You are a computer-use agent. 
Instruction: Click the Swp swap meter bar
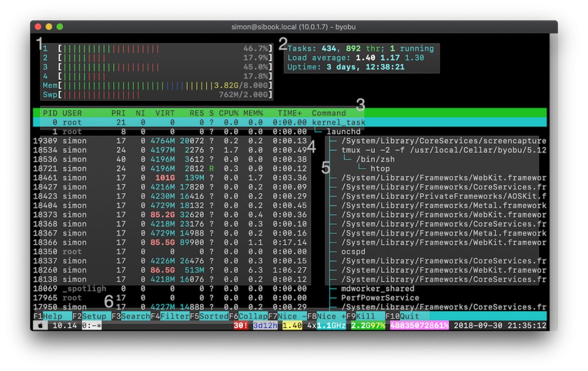coord(157,95)
